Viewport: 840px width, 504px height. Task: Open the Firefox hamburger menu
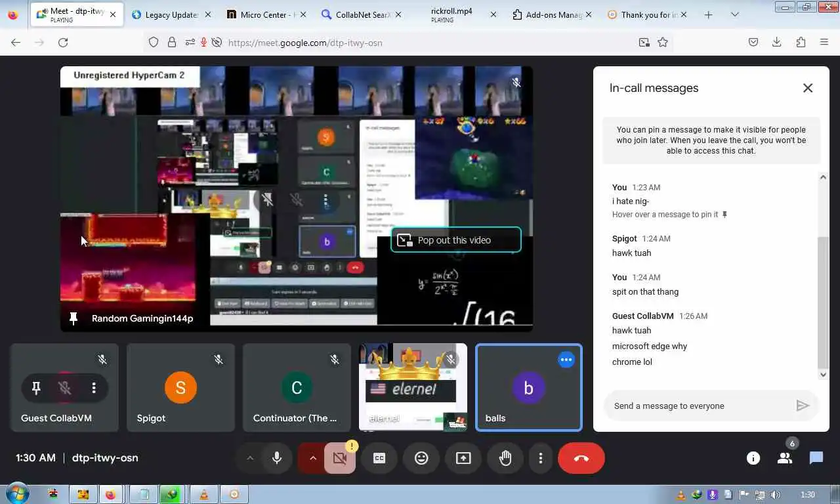coord(824,42)
